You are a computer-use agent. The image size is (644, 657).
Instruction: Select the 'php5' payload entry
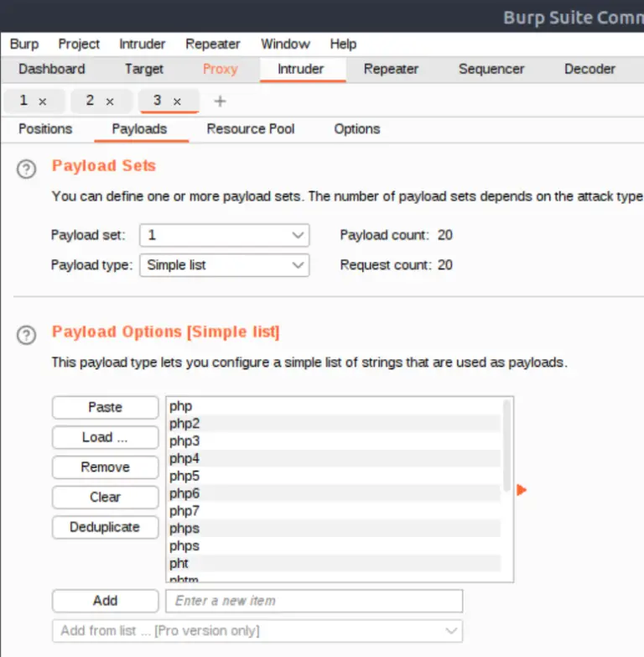point(334,477)
